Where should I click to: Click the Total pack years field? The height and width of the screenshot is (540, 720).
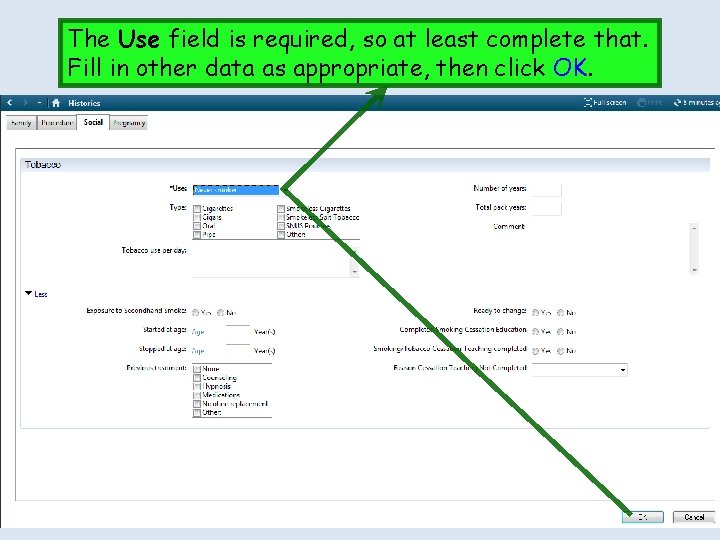point(546,208)
